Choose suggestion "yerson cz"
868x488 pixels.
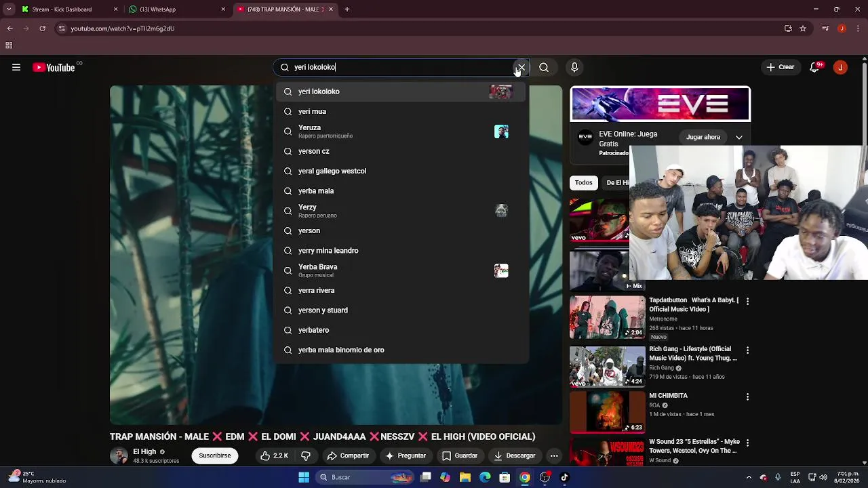pos(400,151)
